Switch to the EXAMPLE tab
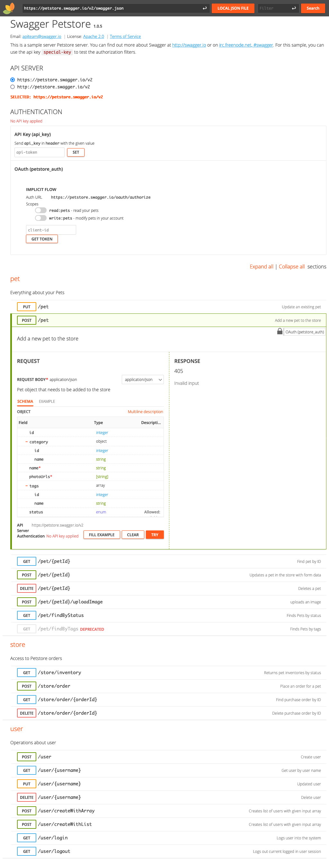This screenshot has height=868, width=329. [x=47, y=401]
